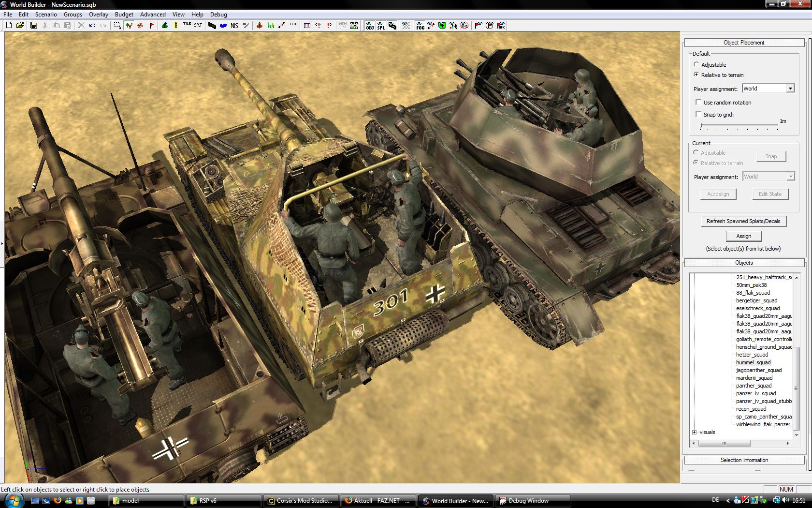The image size is (812, 508).
Task: Select 88_flak_squad in Objects list
Action: (x=753, y=293)
